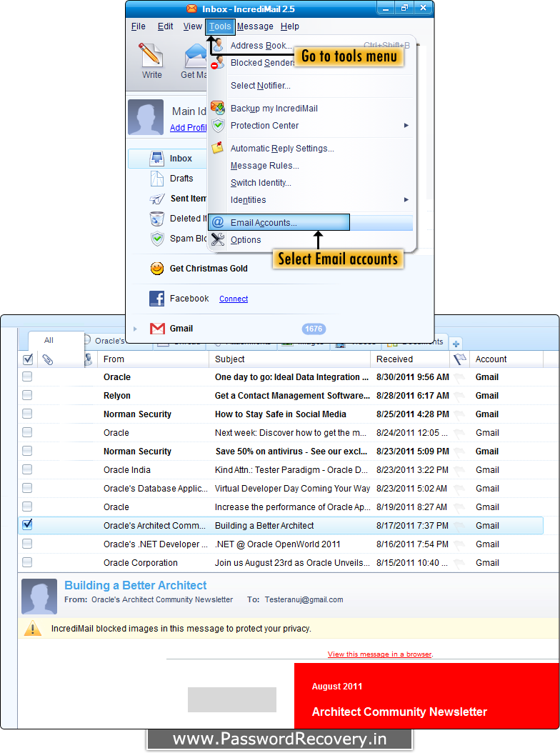Image resolution: width=560 pixels, height=753 pixels.
Task: Open the File menu
Action: pyautogui.click(x=139, y=26)
